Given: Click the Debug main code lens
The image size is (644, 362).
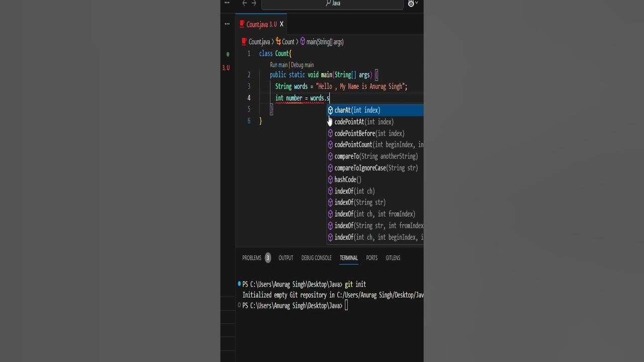Looking at the screenshot, I should [x=302, y=65].
